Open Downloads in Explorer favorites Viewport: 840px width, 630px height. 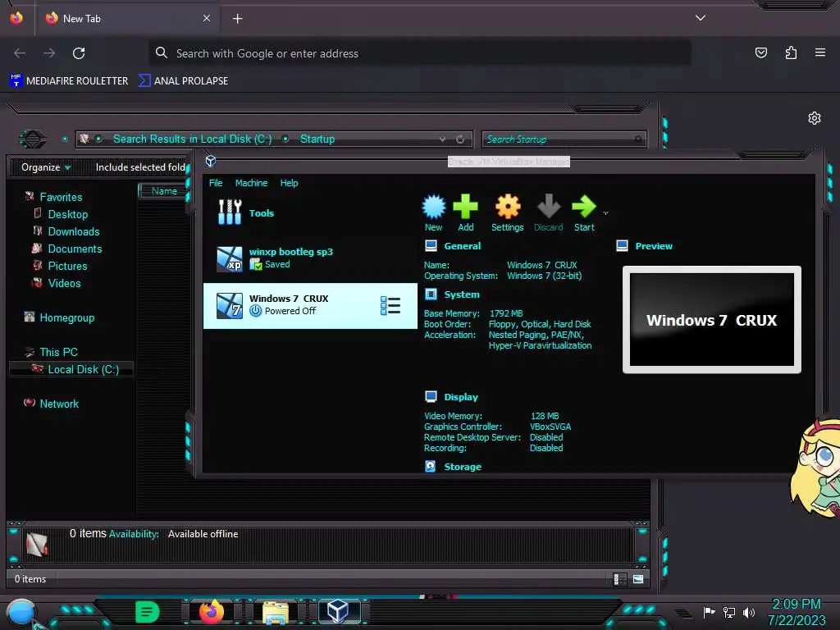(74, 231)
